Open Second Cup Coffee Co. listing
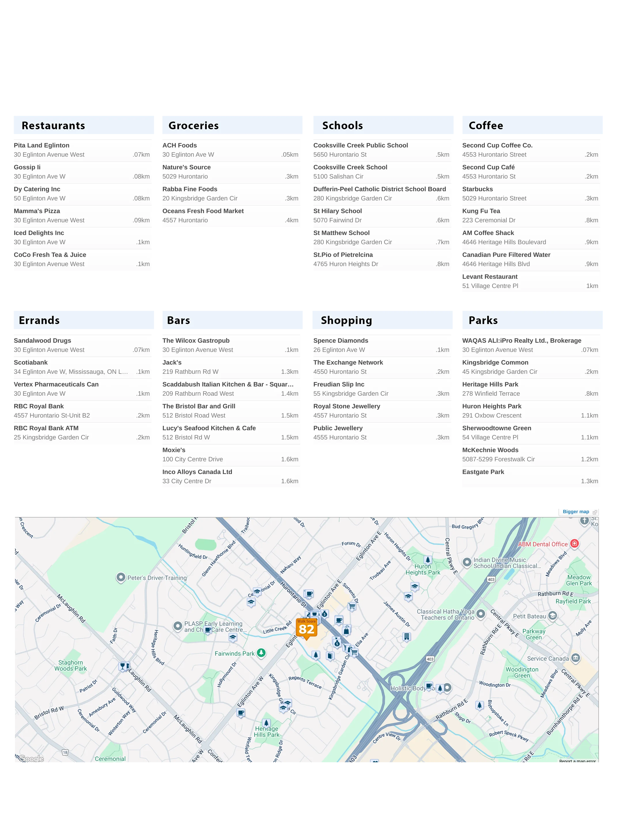This screenshot has height=840, width=630. click(x=497, y=145)
